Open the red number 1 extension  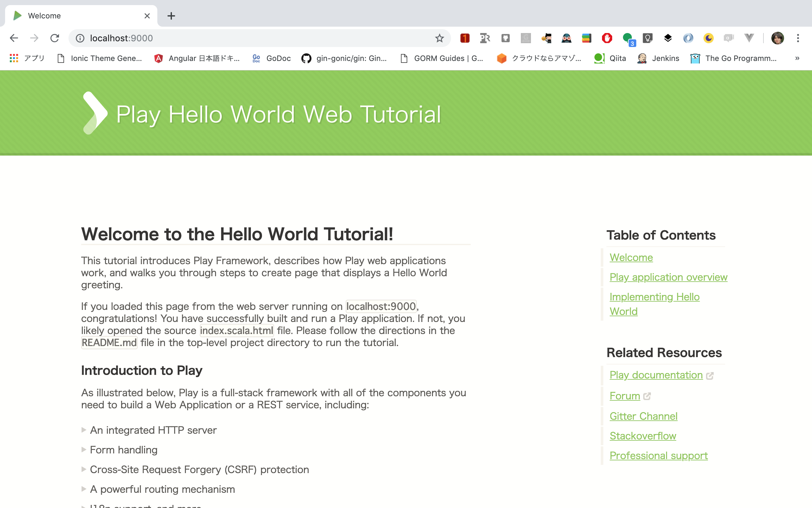click(x=465, y=38)
